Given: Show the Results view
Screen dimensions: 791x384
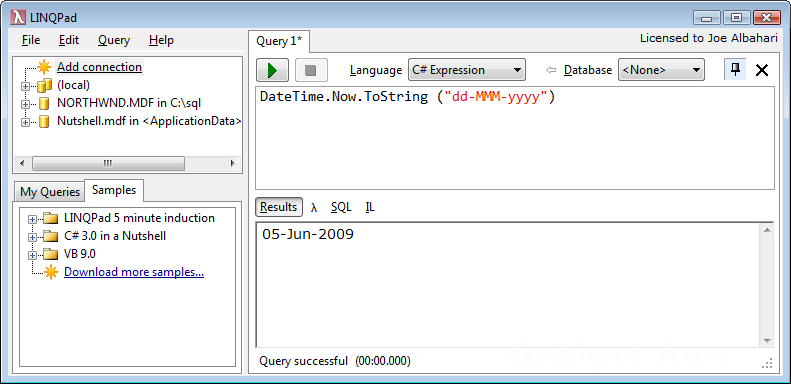Looking at the screenshot, I should (x=279, y=207).
